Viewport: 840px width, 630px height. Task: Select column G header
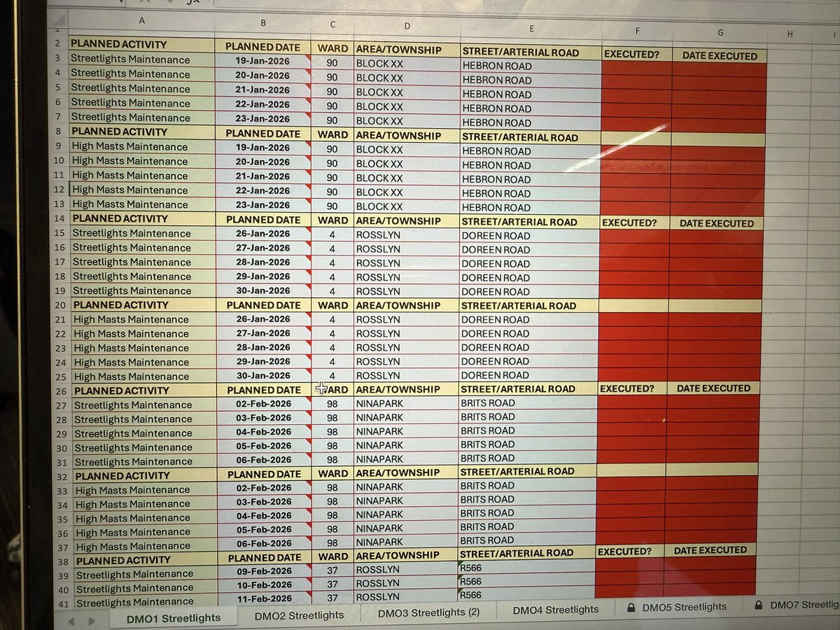pos(720,32)
